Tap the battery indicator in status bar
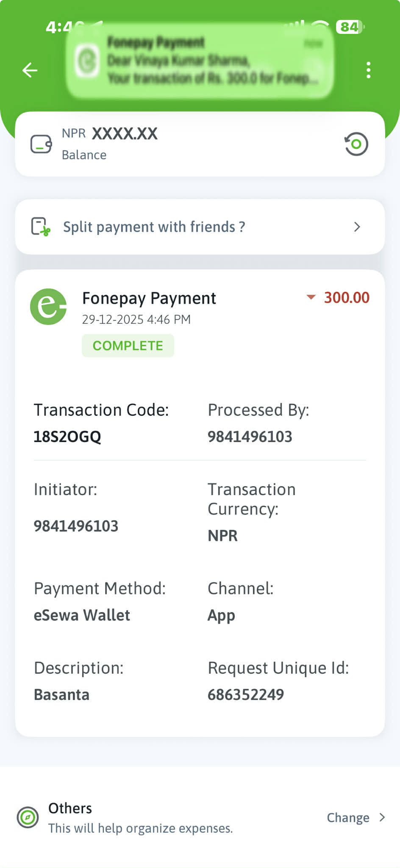 [350, 27]
